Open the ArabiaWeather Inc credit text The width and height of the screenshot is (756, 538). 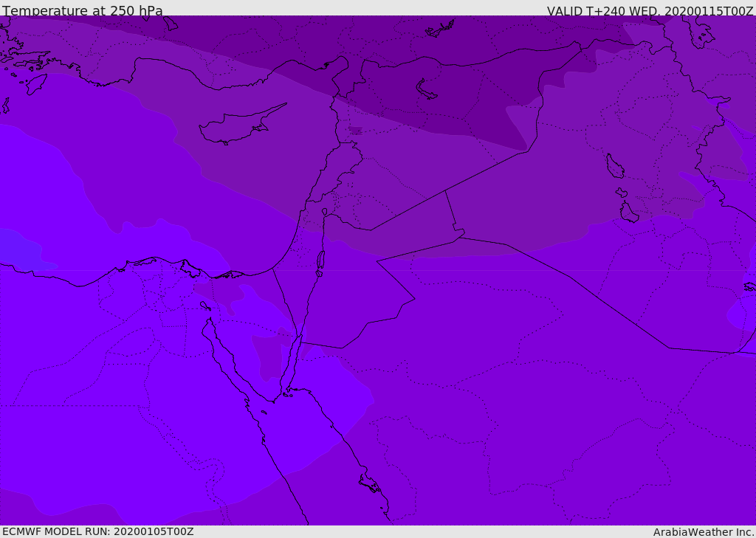pos(704,532)
